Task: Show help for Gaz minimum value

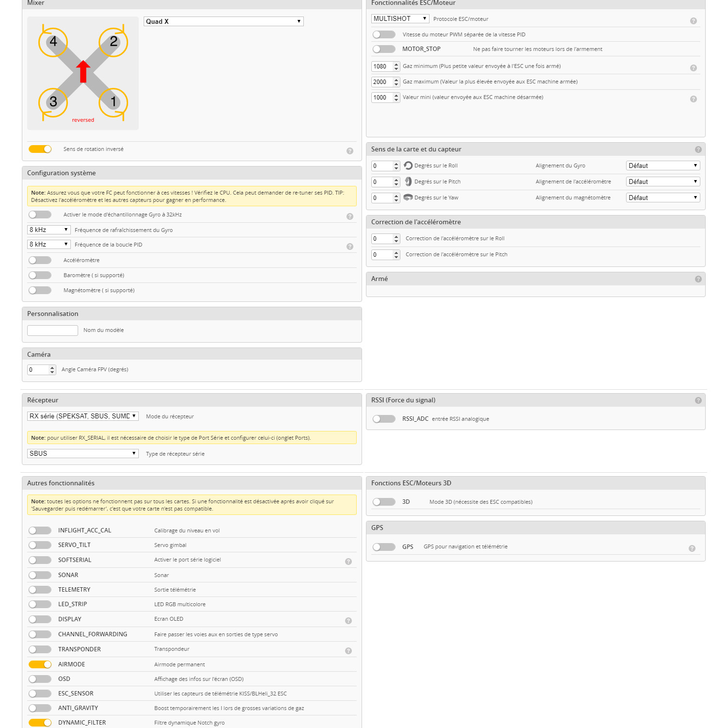Action: click(694, 68)
